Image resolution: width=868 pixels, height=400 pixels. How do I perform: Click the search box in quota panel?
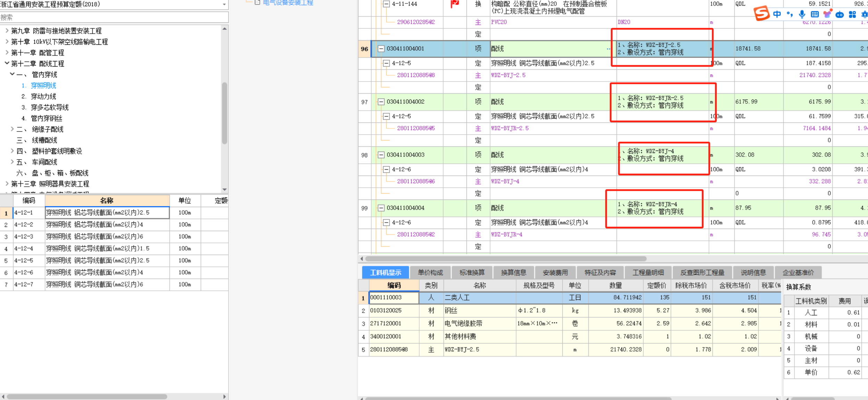point(114,17)
